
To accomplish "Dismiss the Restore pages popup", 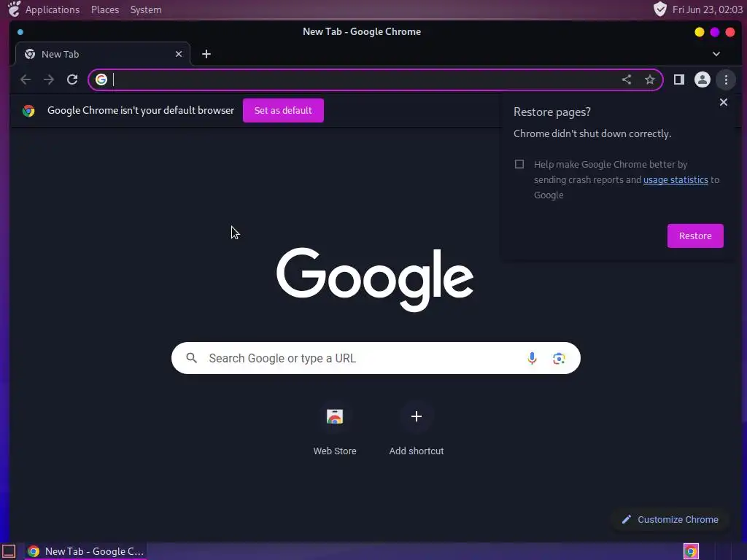I will coord(723,102).
